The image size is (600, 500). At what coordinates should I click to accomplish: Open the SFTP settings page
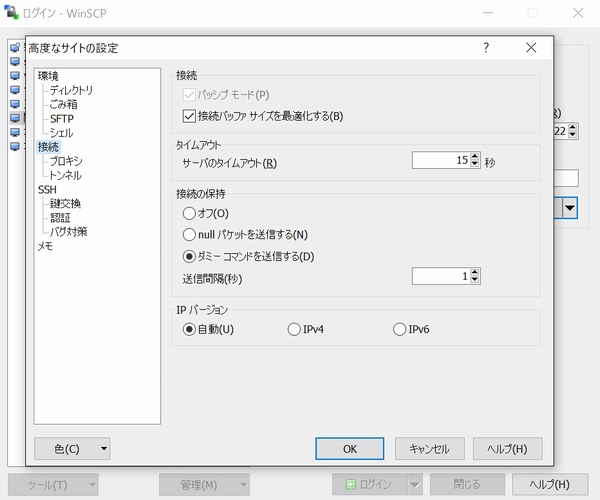coord(62,119)
